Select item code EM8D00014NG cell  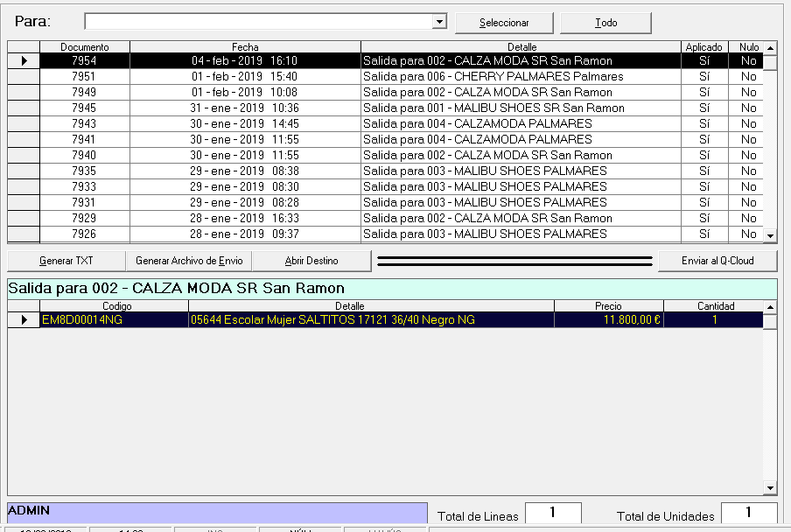pyautogui.click(x=114, y=320)
